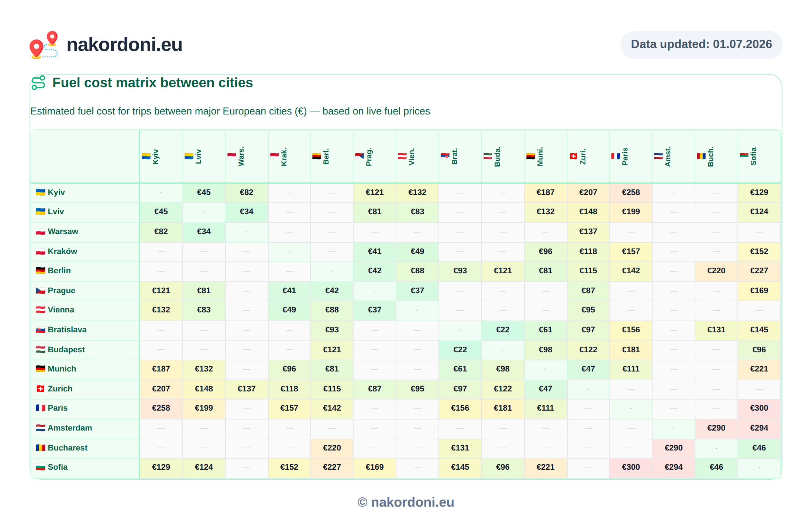Image resolution: width=812 pixels, height=531 pixels.
Task: Click the Romania flag in Bucharest row header
Action: coord(40,448)
